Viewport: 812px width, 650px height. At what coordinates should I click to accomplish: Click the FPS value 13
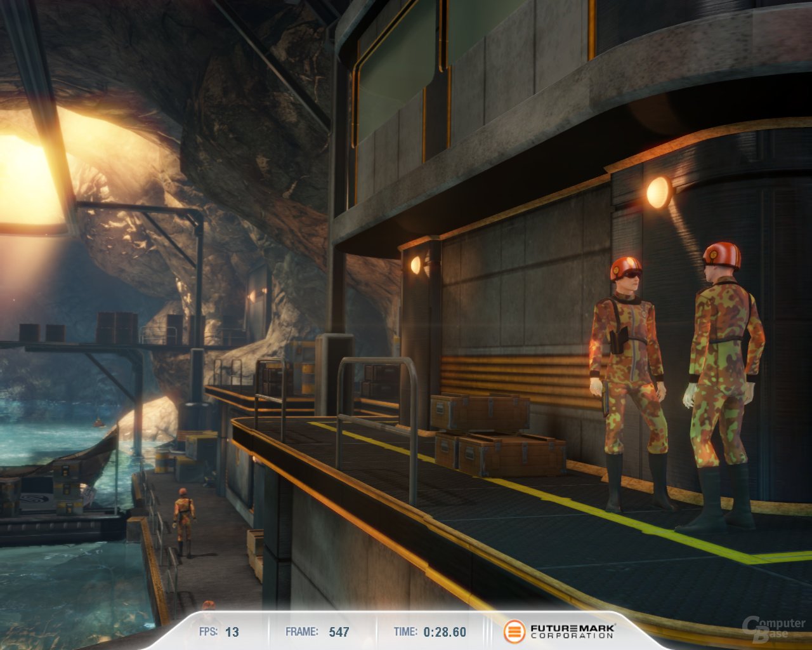232,632
